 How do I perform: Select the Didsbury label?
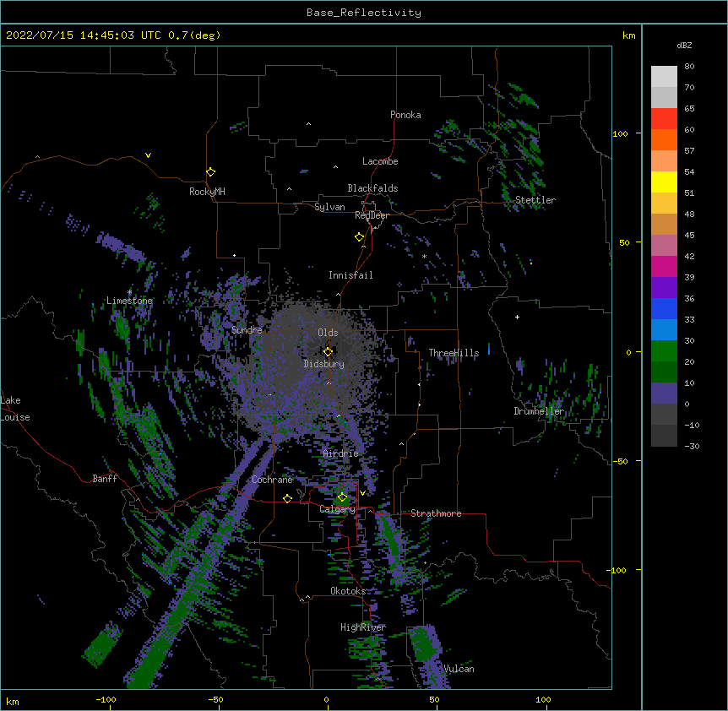pyautogui.click(x=324, y=364)
